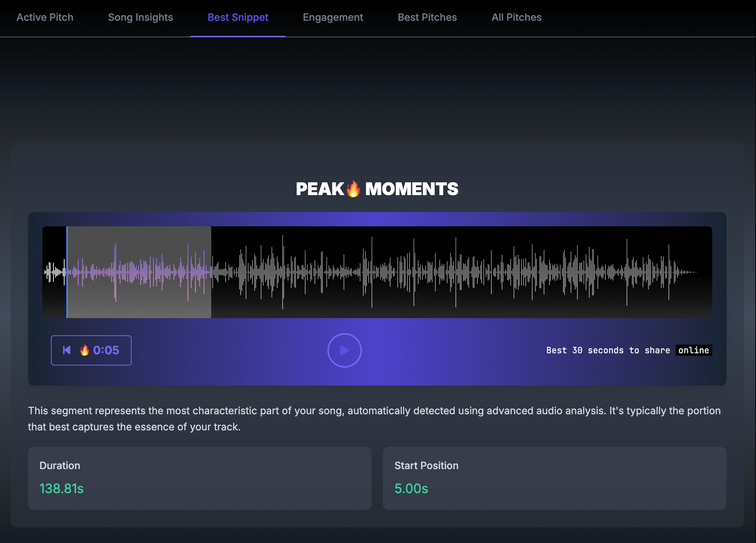The width and height of the screenshot is (756, 543).
Task: View the All Pitches tab
Action: 516,17
